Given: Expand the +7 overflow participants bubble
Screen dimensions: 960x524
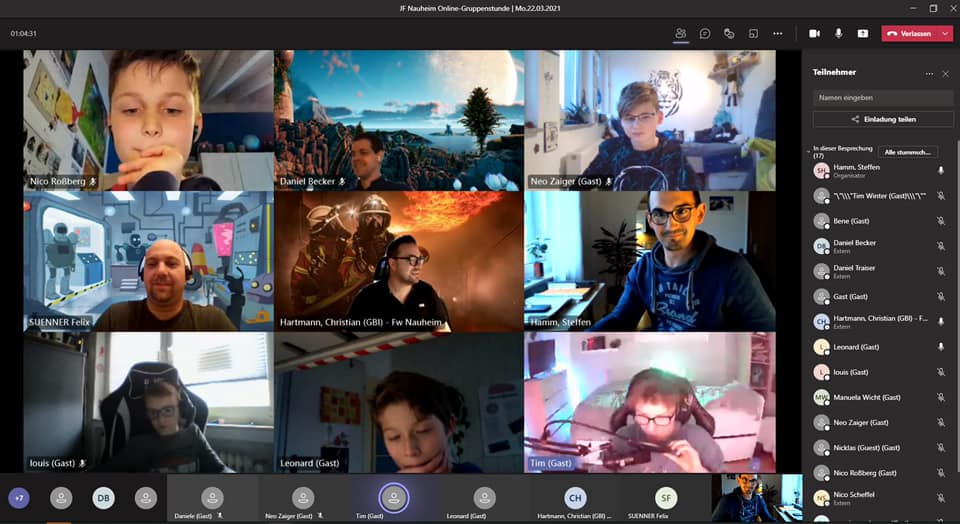Looking at the screenshot, I should coord(19,497).
